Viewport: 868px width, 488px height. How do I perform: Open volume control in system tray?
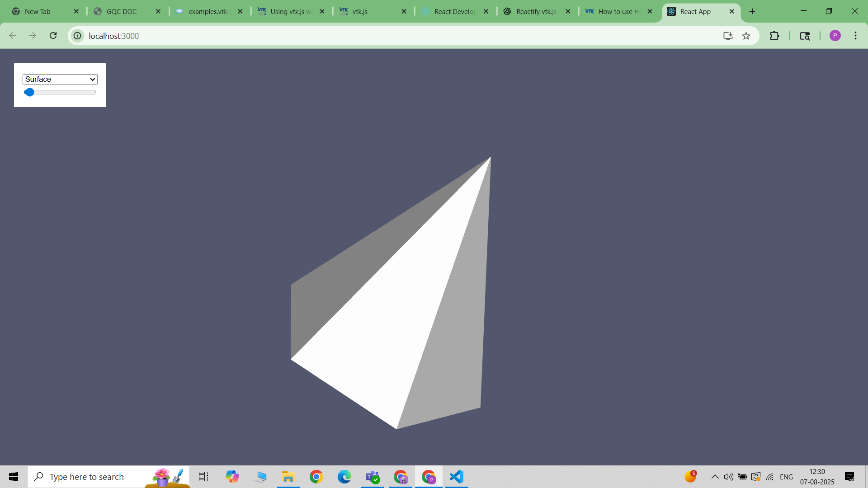pyautogui.click(x=728, y=477)
